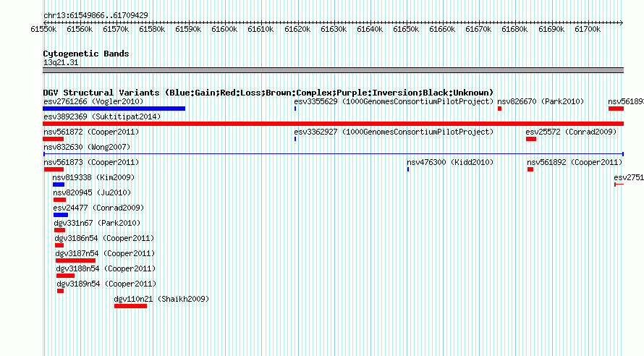Image resolution: width=644 pixels, height=356 pixels.
Task: Open esv3362927 (1000GenomesConsortiumPilotProject) label
Action: 394,132
